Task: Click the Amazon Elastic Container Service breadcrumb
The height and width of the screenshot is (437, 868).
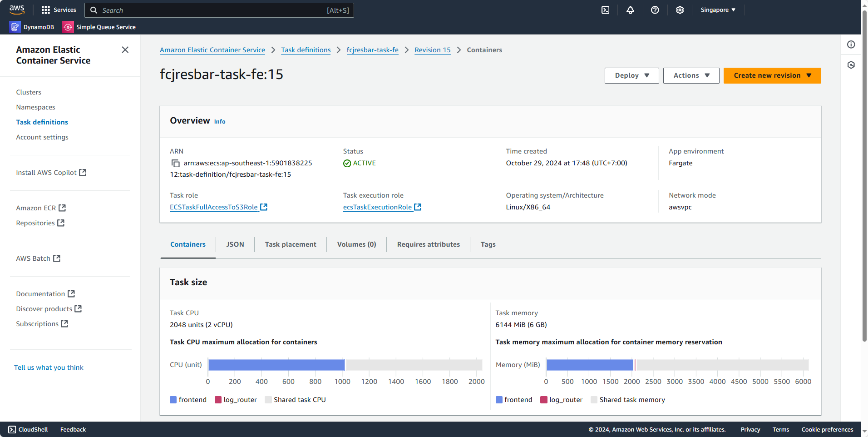Action: pos(212,50)
